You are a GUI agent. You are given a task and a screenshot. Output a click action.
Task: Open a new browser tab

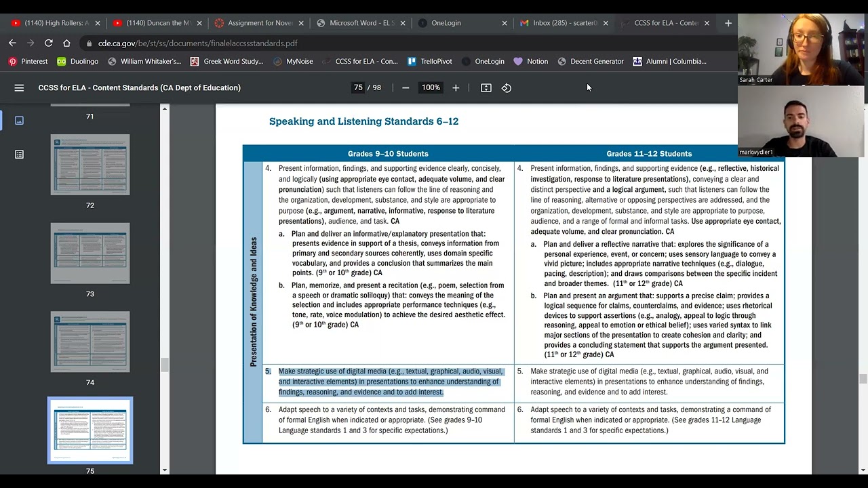(x=728, y=23)
